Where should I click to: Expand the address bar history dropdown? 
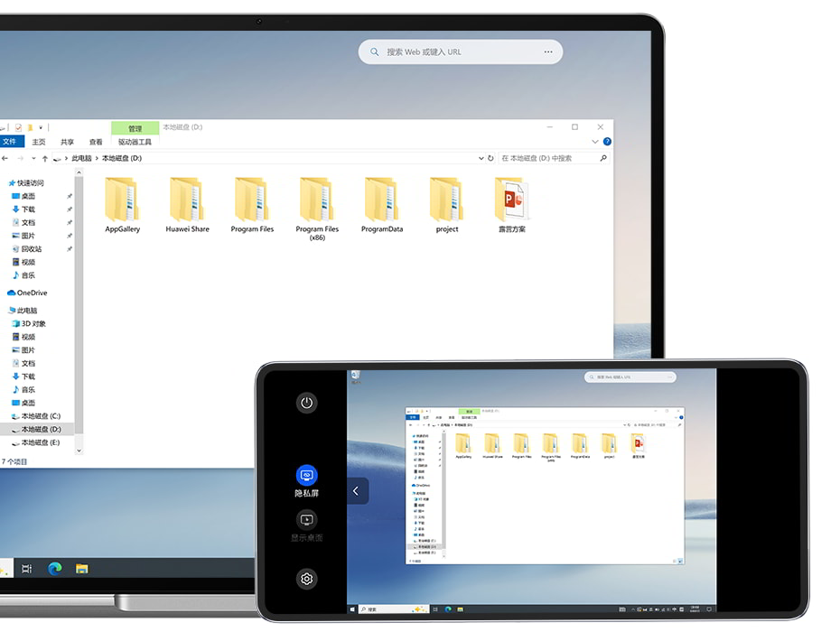pos(481,158)
